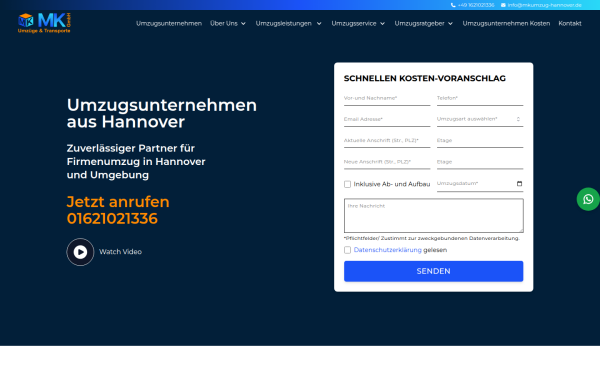The image size is (600, 375).
Task: Tick the Datenschutzerklärung gelesen checkbox
Action: tap(347, 250)
